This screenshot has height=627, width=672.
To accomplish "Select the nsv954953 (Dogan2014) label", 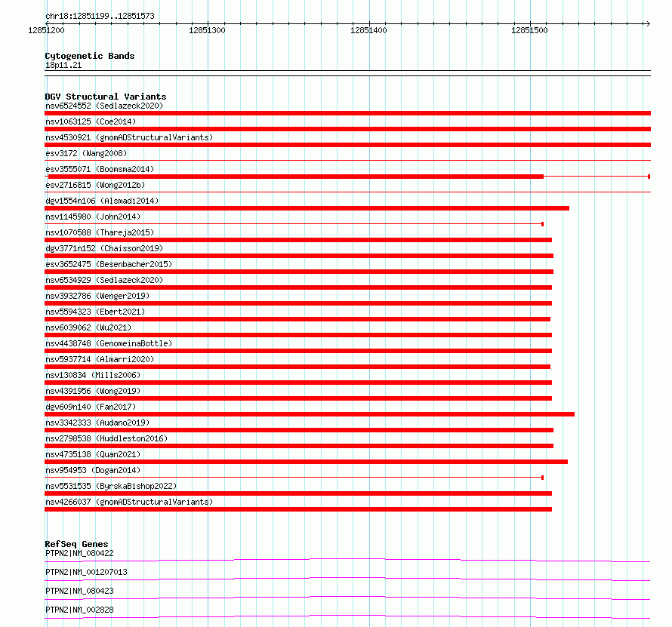I will [x=93, y=470].
